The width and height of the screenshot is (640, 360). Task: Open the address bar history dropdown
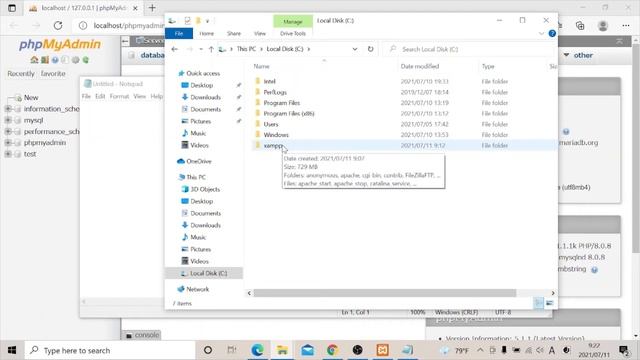click(355, 49)
